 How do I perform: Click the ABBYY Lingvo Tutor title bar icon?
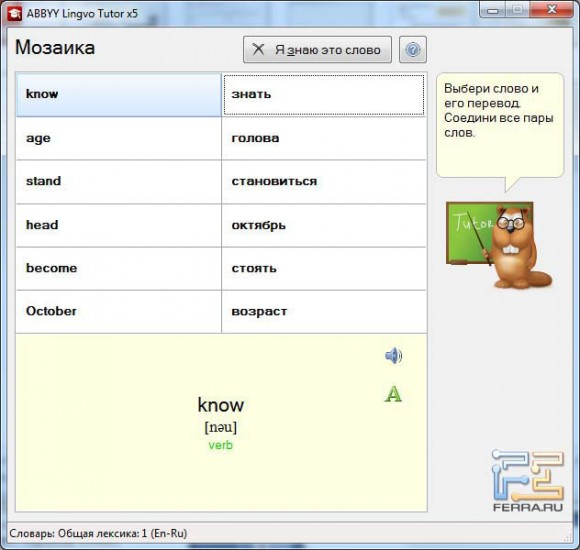(x=14, y=14)
